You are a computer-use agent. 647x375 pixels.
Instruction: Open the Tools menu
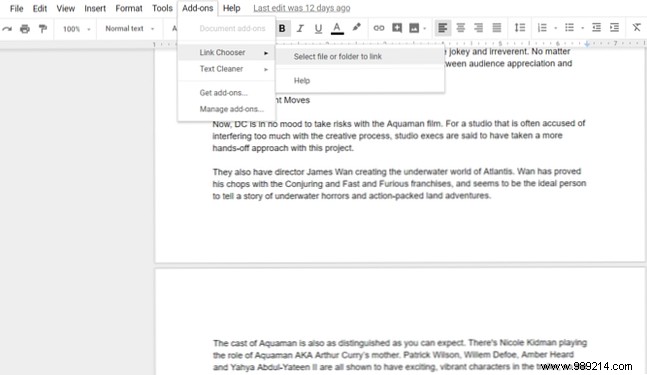tap(162, 8)
